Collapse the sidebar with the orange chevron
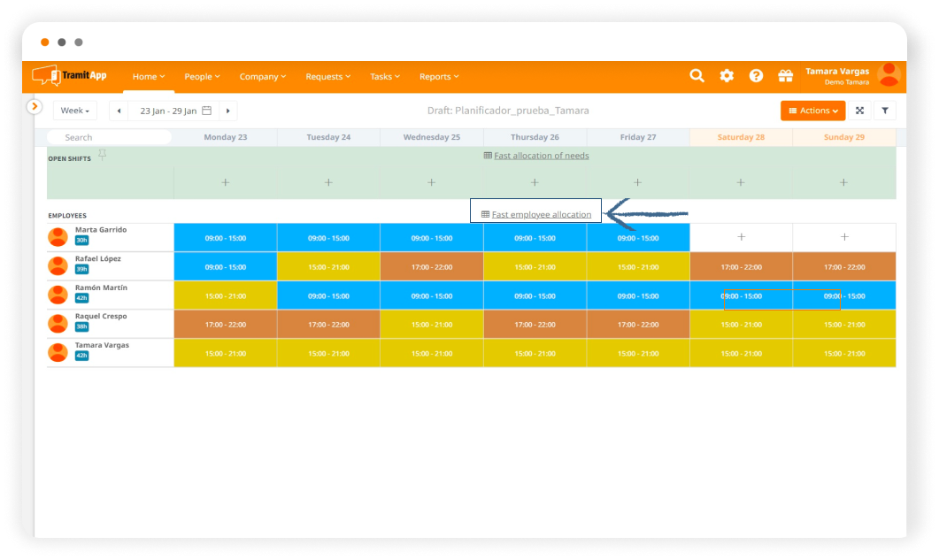939x560 pixels. [x=33, y=105]
